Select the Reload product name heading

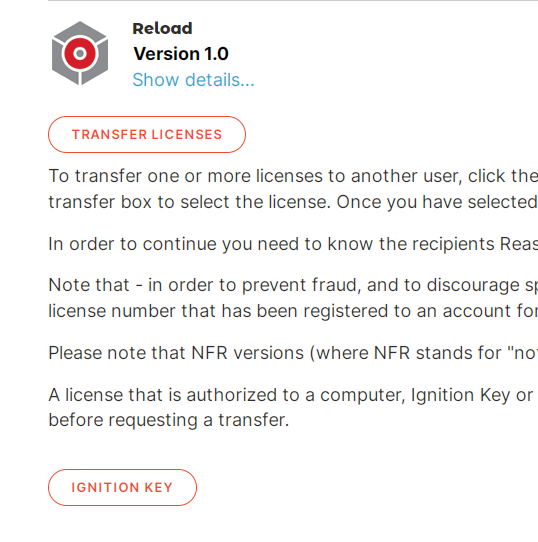pyautogui.click(x=163, y=28)
